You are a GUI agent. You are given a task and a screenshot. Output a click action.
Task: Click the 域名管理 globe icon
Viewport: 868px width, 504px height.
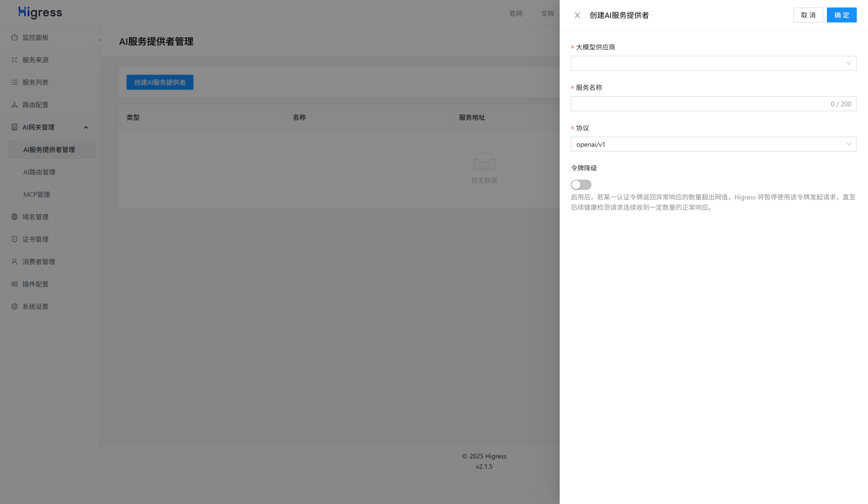click(14, 216)
